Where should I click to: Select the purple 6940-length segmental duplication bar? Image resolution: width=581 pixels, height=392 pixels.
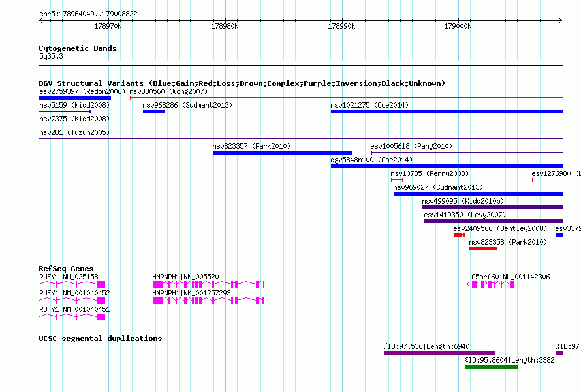(x=439, y=353)
